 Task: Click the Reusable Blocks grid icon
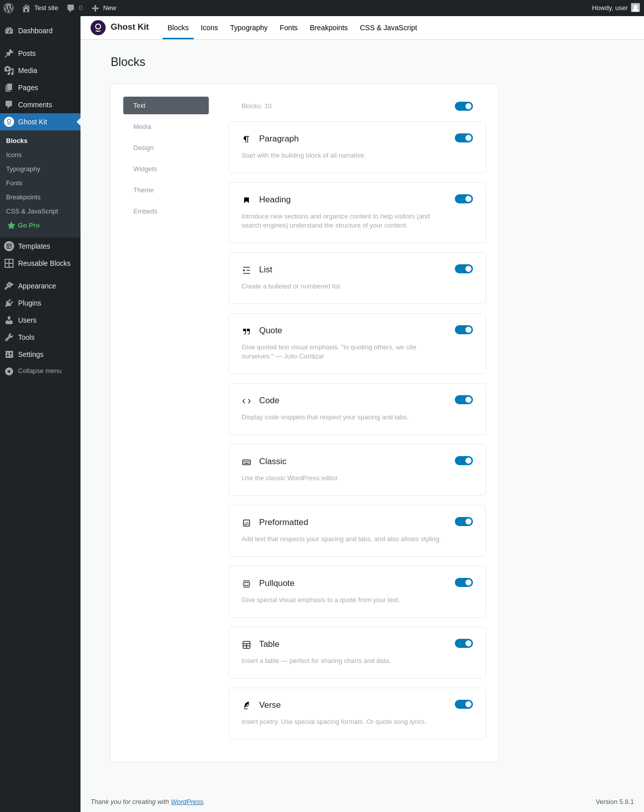tap(9, 263)
